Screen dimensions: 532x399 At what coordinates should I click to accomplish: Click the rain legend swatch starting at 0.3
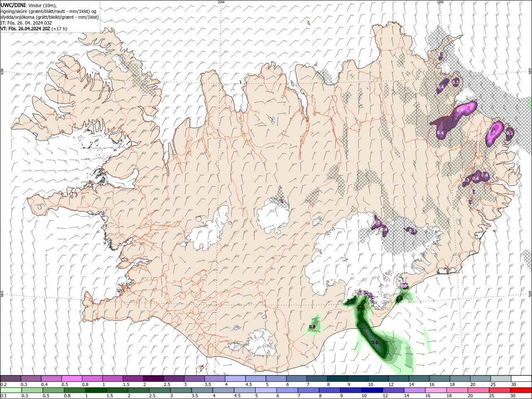(32, 390)
